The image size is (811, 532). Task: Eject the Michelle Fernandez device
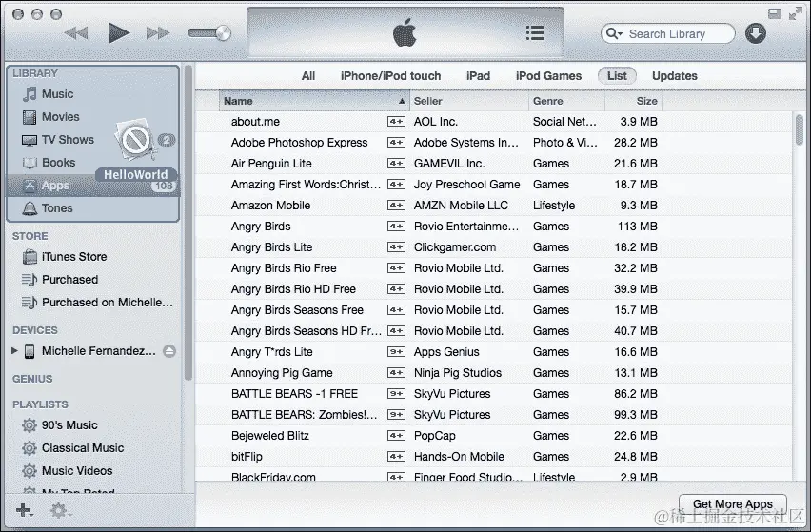point(169,351)
